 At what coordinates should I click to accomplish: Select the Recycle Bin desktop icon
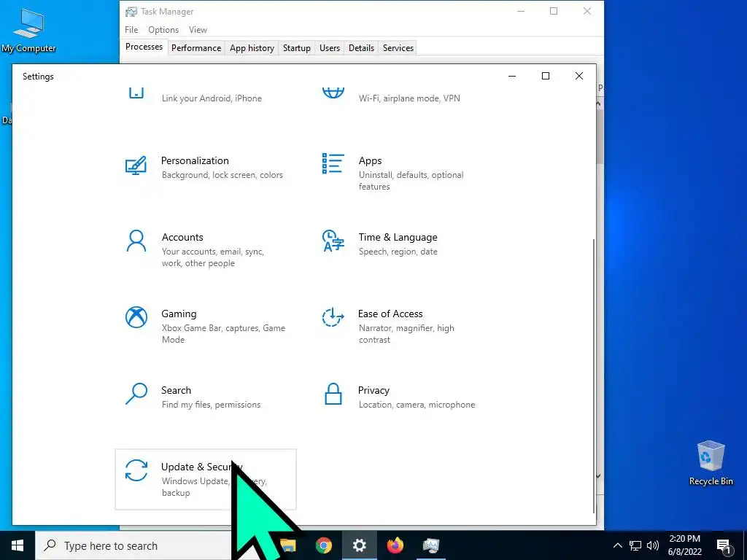[711, 463]
